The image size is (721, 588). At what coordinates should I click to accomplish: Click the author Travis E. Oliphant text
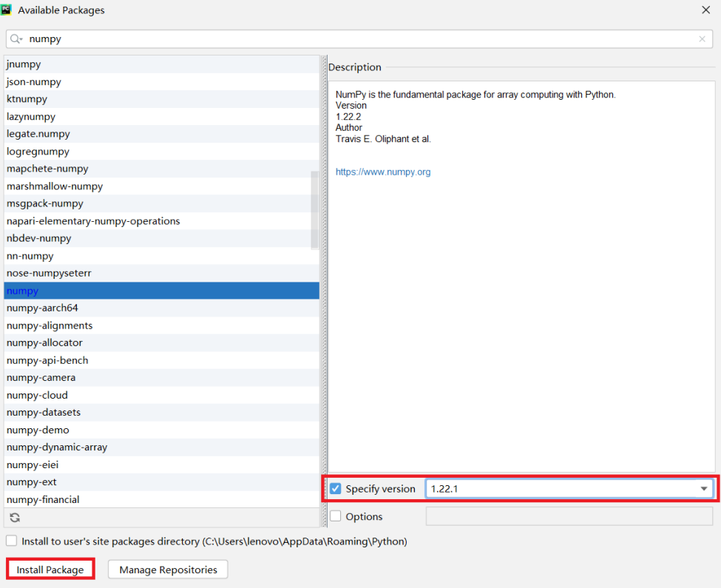[383, 139]
